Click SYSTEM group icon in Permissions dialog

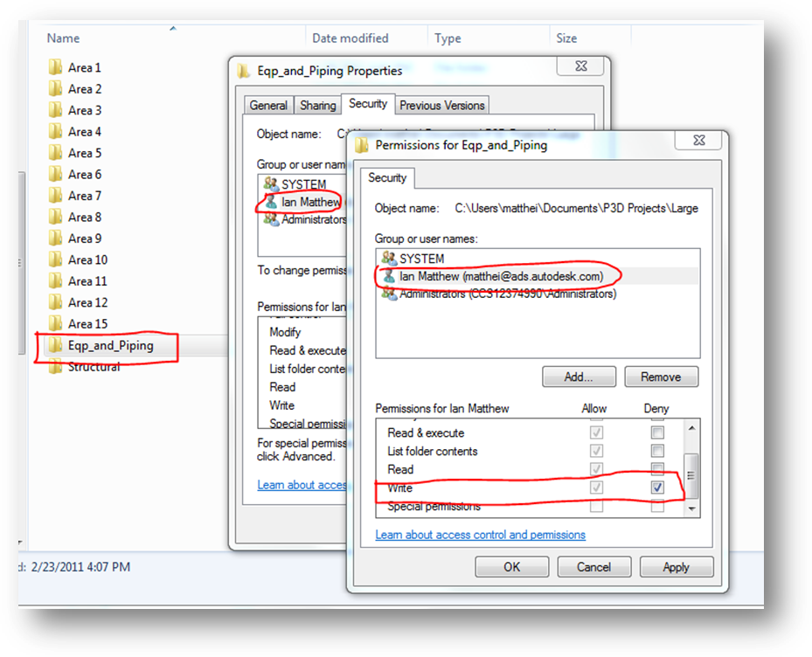(389, 258)
